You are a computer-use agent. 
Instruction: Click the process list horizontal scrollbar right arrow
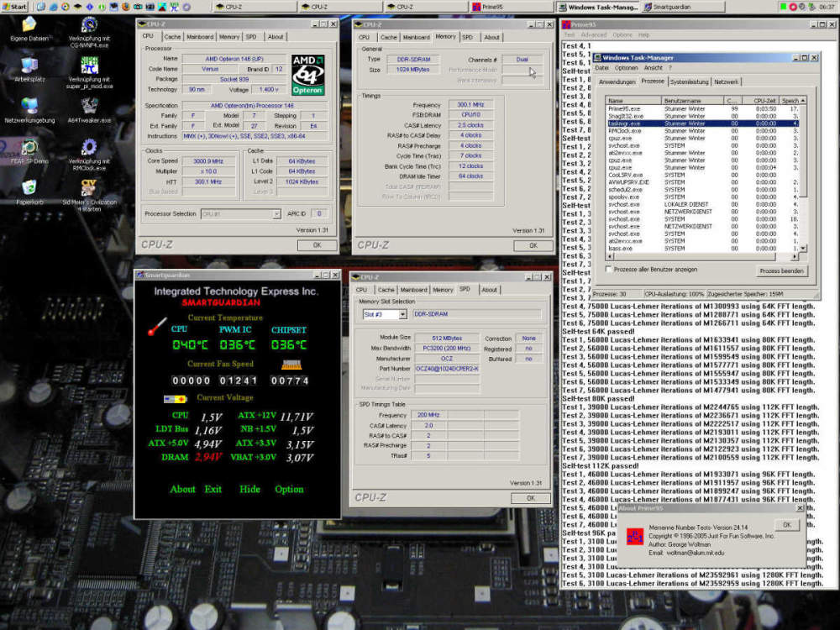pos(795,256)
